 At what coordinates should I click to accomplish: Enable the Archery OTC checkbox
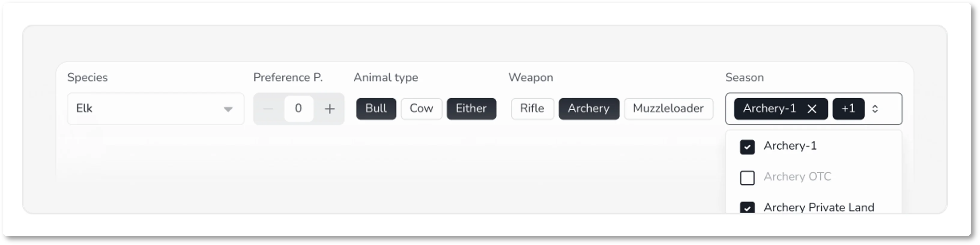click(748, 178)
